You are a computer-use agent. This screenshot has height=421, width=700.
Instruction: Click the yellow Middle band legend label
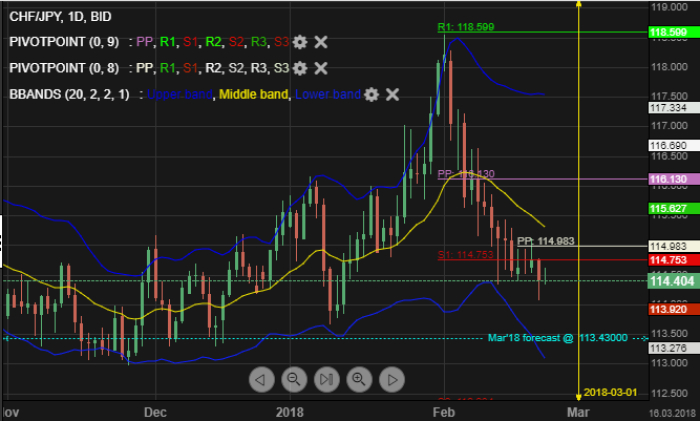pyautogui.click(x=253, y=94)
